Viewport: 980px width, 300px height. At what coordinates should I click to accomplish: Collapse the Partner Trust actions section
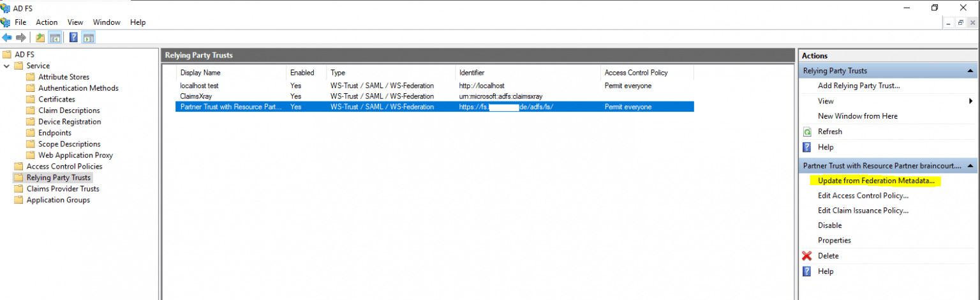click(970, 166)
